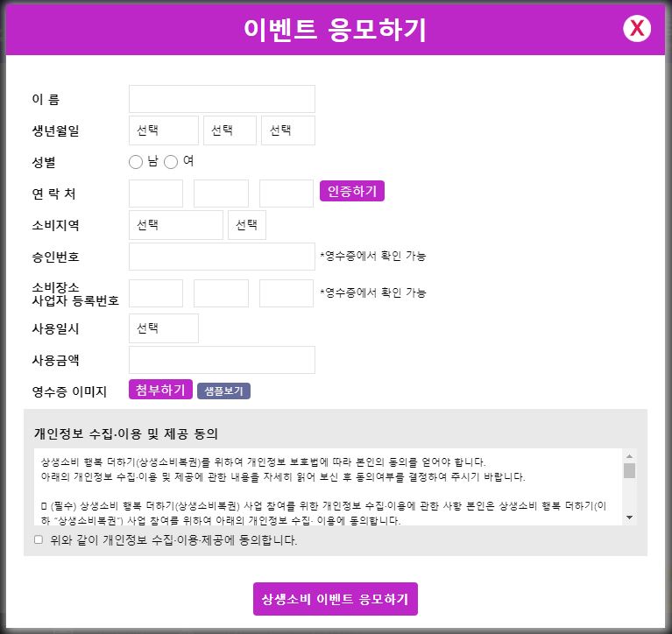This screenshot has height=634, width=672.
Task: Click 첨부하기 to attach receipt image
Action: (160, 390)
